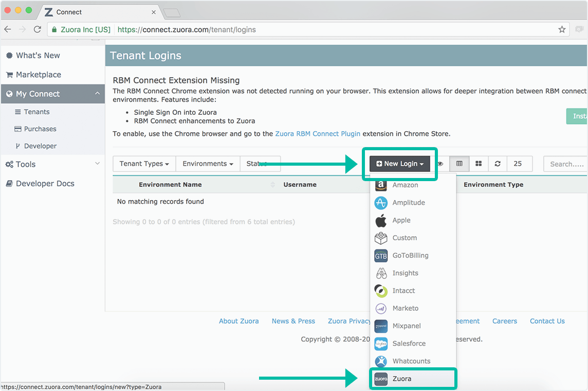Open a new browser tab
Screen dimensions: 588x391
point(172,13)
